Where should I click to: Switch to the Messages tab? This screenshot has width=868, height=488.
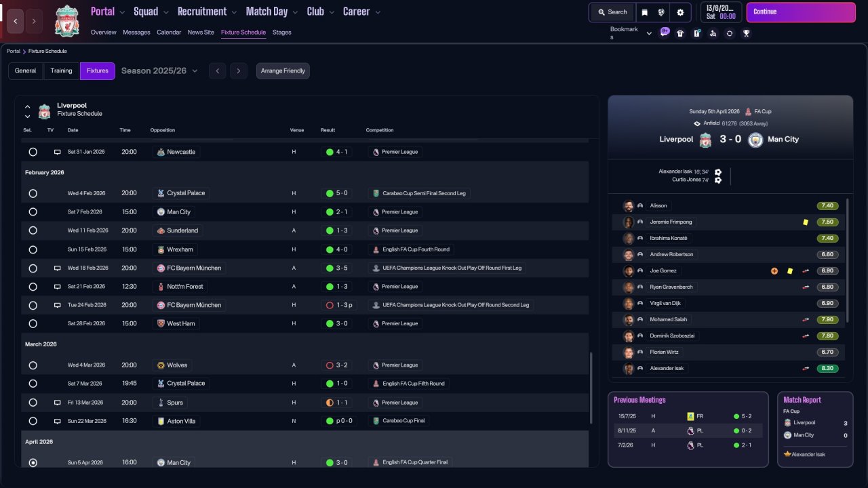point(136,33)
